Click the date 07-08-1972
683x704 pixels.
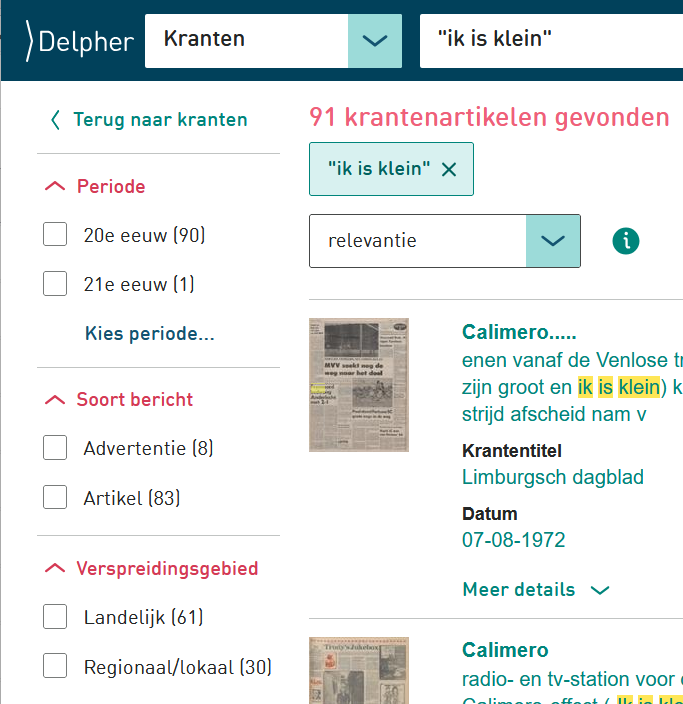(513, 540)
